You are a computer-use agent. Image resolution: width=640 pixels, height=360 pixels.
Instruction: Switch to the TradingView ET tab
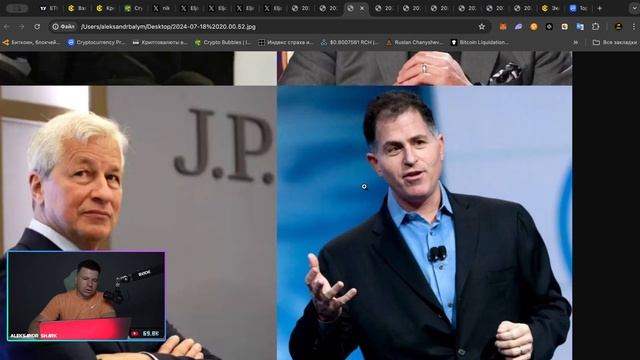coord(49,8)
